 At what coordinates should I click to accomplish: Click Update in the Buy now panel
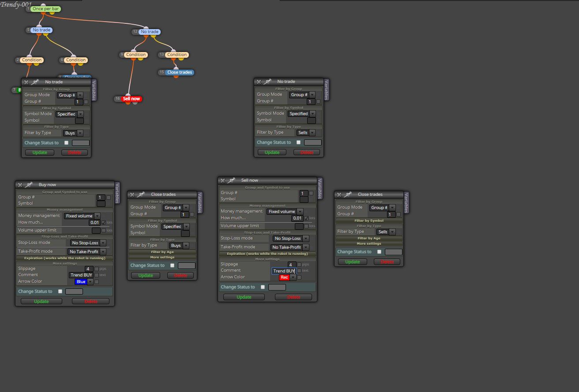pyautogui.click(x=41, y=302)
